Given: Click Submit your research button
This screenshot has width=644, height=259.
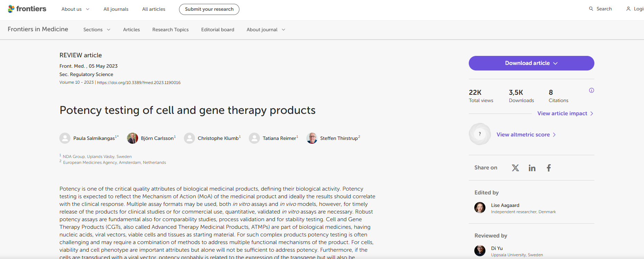Looking at the screenshot, I should [209, 9].
